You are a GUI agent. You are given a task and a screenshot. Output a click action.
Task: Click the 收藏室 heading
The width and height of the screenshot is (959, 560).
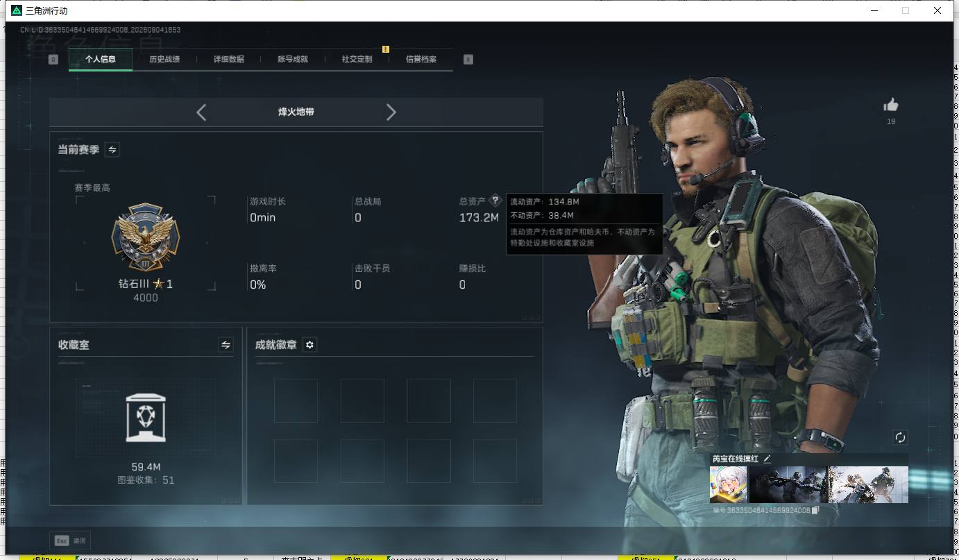74,345
